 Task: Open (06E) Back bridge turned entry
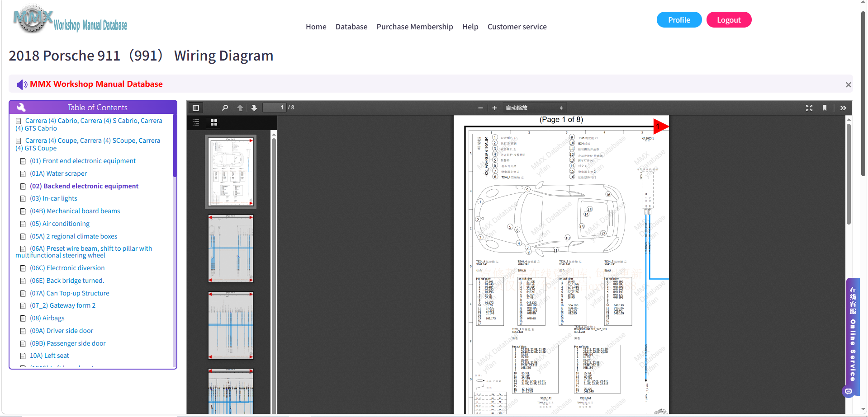67,281
